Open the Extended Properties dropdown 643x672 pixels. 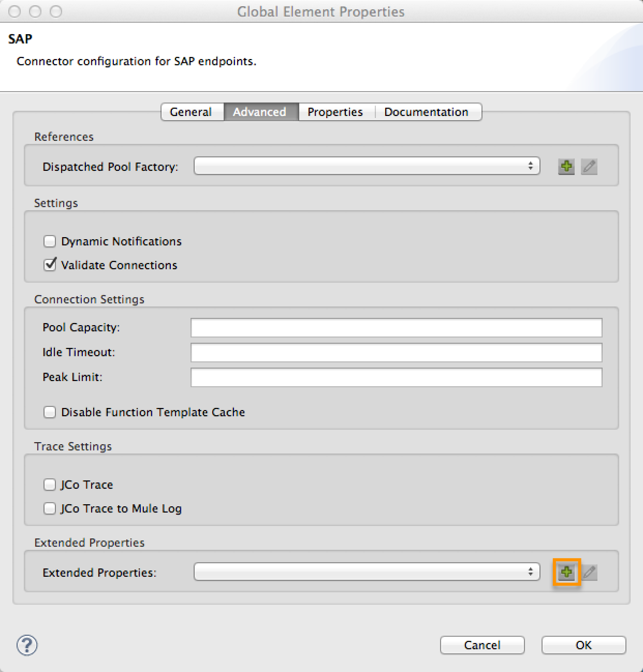pyautogui.click(x=367, y=572)
